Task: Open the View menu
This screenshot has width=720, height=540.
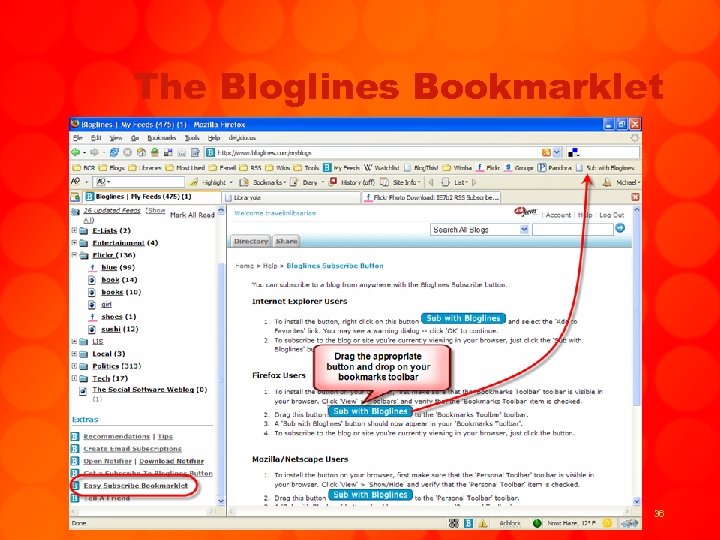Action: (116, 138)
